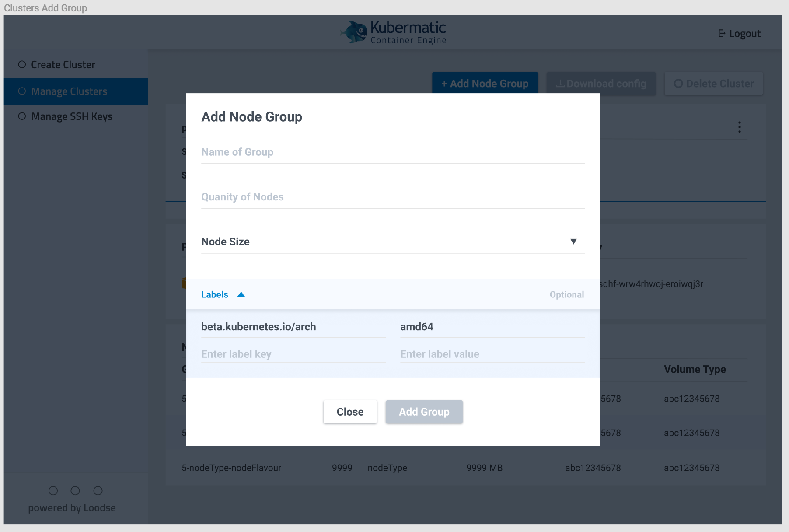Click the Delete Cluster button
The height and width of the screenshot is (532, 789).
pos(714,84)
